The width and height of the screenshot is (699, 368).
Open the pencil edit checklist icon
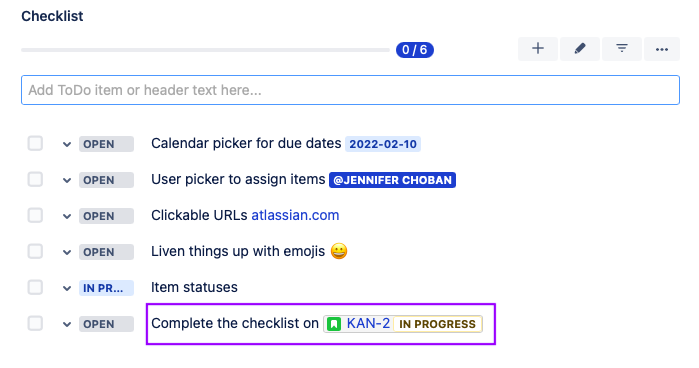(x=580, y=49)
